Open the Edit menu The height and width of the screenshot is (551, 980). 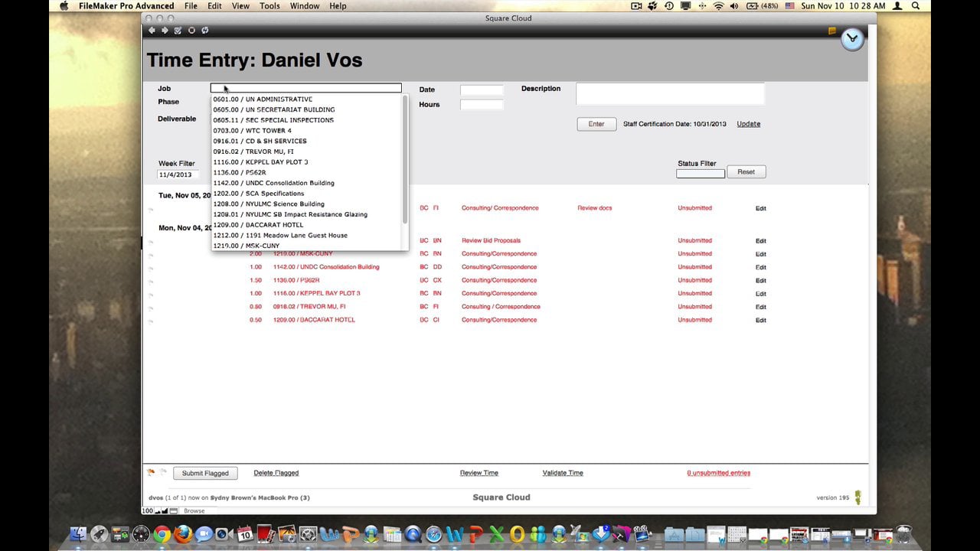pyautogui.click(x=215, y=5)
